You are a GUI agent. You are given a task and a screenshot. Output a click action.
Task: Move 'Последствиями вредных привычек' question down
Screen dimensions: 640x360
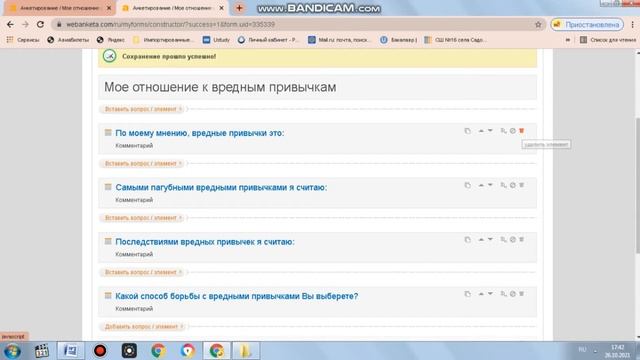click(x=490, y=240)
